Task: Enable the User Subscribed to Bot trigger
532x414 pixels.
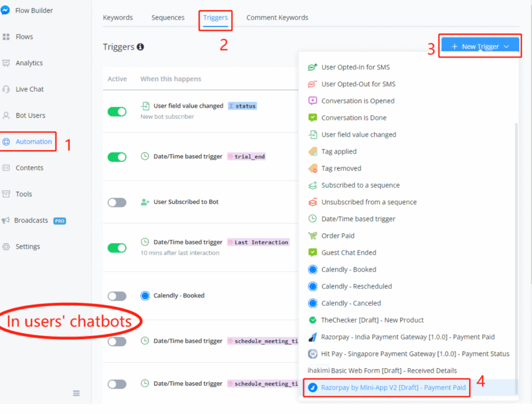Action: point(117,202)
